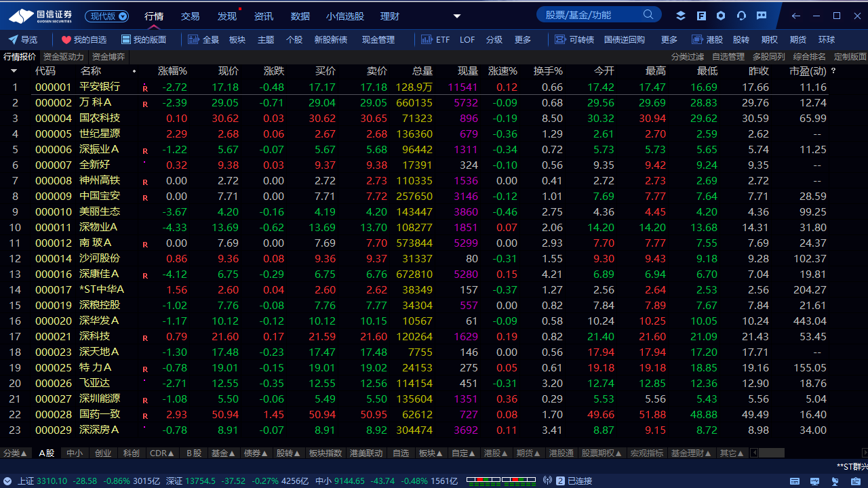The height and width of the screenshot is (488, 868).
Task: Click the hexagon settings icon
Action: pyautogui.click(x=721, y=16)
